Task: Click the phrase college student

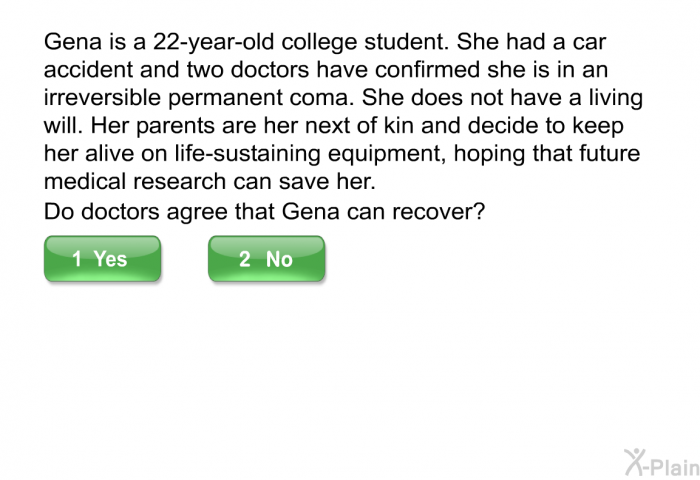Action: pos(365,43)
